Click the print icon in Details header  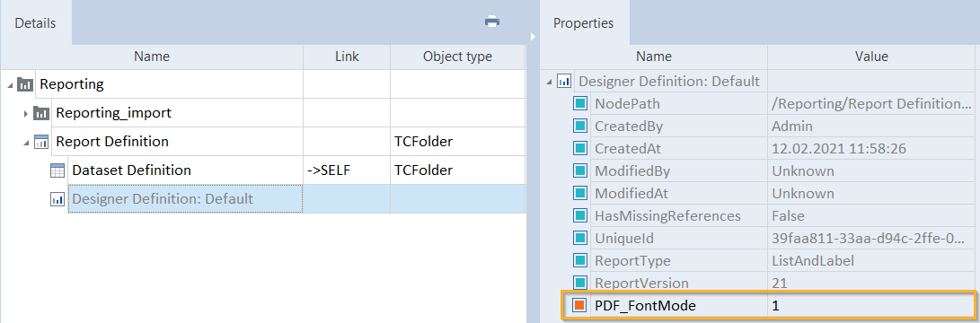tap(492, 22)
